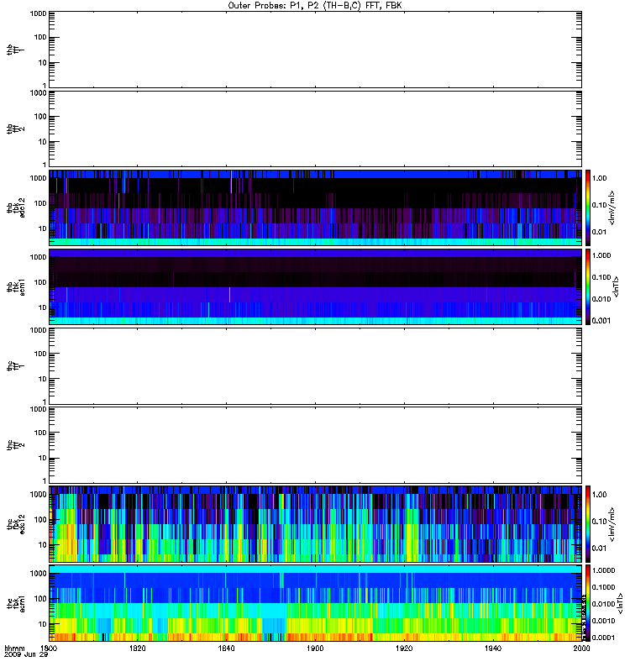Click the "100" y-axis tick of thb fff 2 panel
This screenshot has height=672, width=630.
40,117
